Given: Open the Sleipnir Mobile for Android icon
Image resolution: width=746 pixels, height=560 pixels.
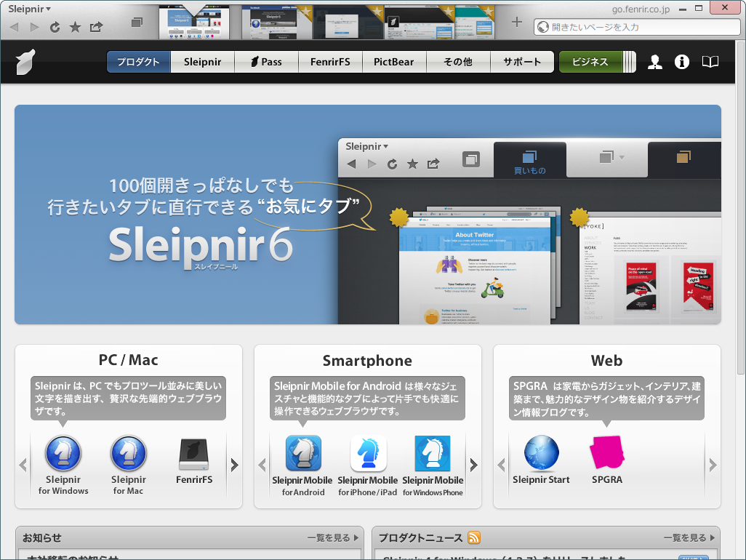Looking at the screenshot, I should coord(303,453).
